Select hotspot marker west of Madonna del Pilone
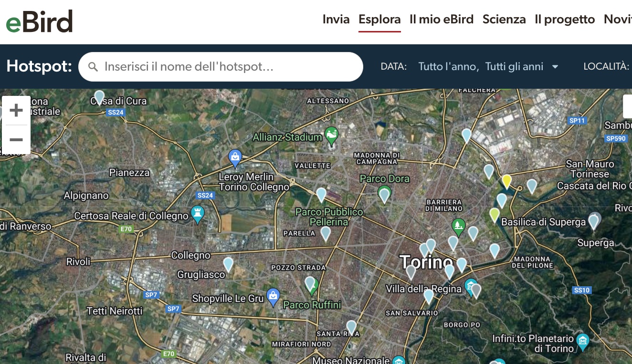Image resolution: width=632 pixels, height=364 pixels. pyautogui.click(x=495, y=250)
